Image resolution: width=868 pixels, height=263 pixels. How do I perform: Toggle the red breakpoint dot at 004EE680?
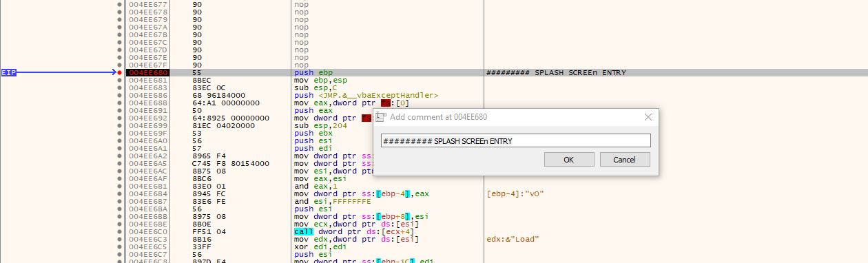pyautogui.click(x=120, y=72)
